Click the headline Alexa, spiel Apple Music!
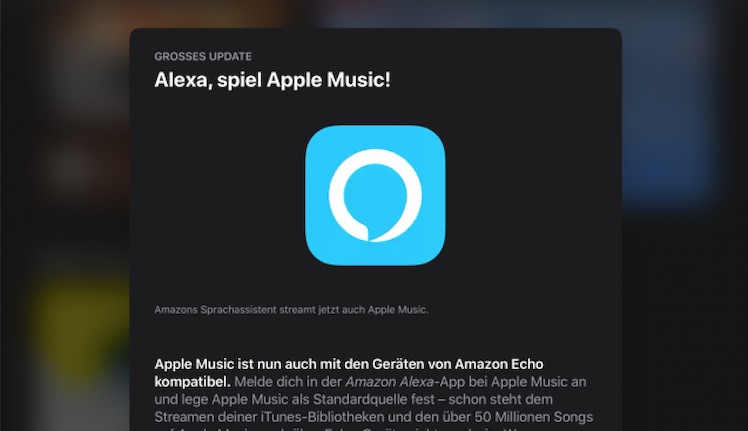The image size is (748, 431). point(272,80)
